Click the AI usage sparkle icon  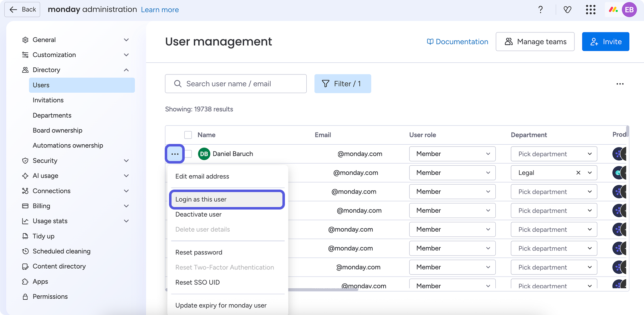click(x=25, y=176)
